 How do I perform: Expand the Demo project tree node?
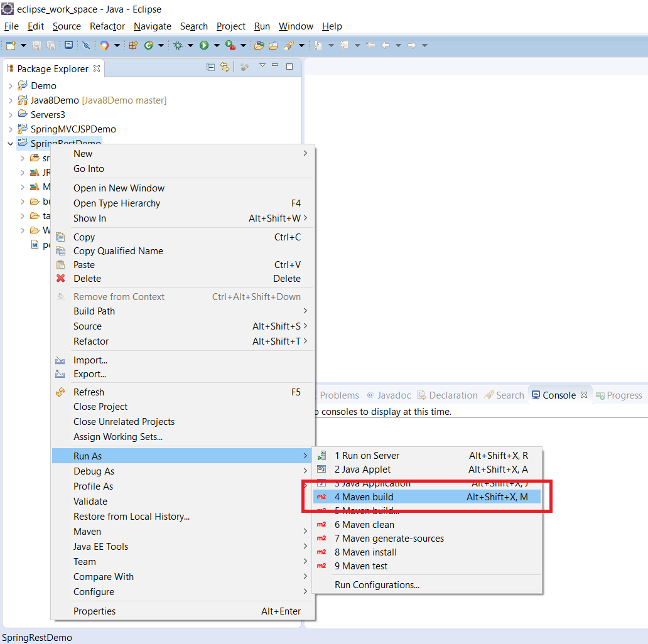(11, 86)
